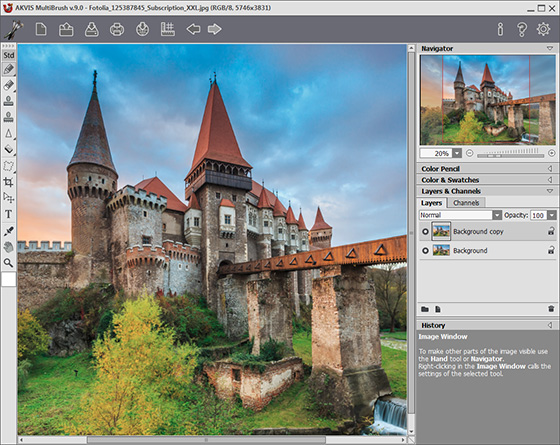Activate the Text tool
Viewport: 560px width, 445px height.
[x=9, y=214]
